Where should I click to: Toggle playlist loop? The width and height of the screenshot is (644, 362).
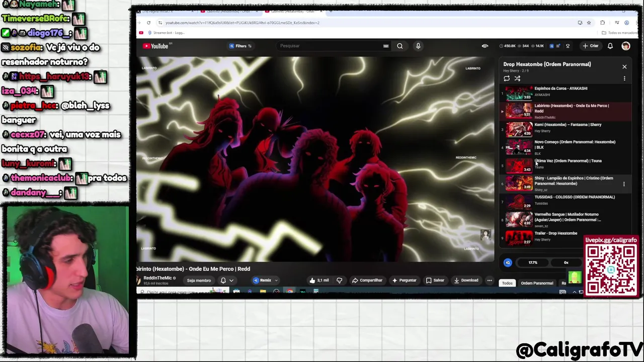[x=507, y=78]
